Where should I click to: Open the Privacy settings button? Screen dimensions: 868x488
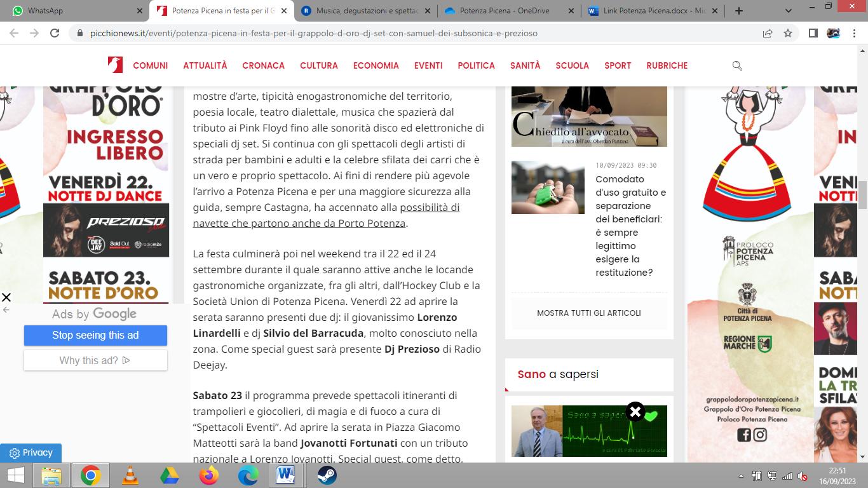(31, 453)
